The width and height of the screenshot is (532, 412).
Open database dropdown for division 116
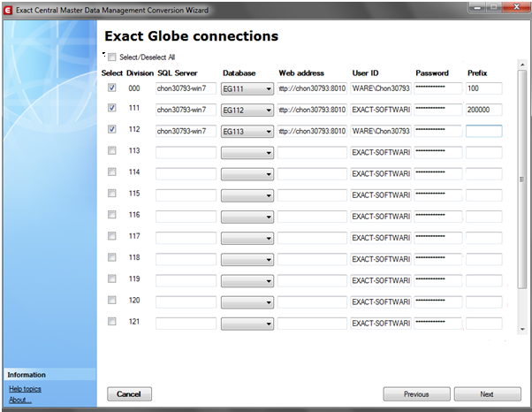click(x=247, y=217)
